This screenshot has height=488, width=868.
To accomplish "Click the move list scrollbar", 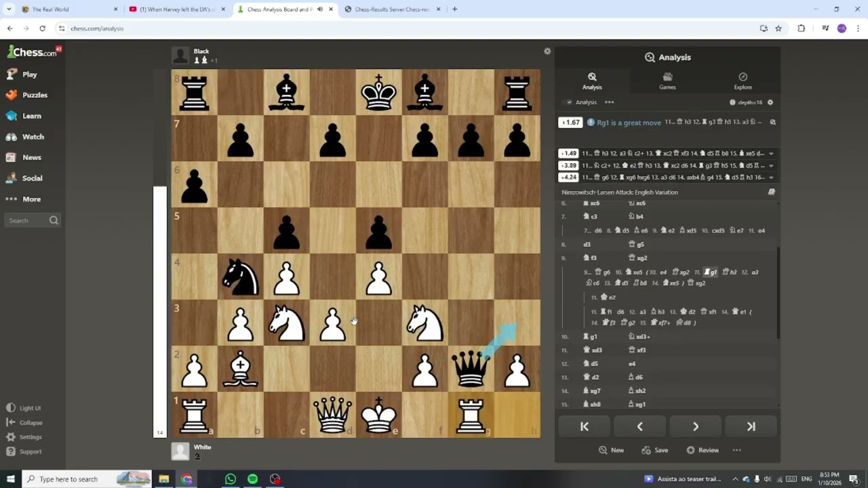I will pos(778,293).
